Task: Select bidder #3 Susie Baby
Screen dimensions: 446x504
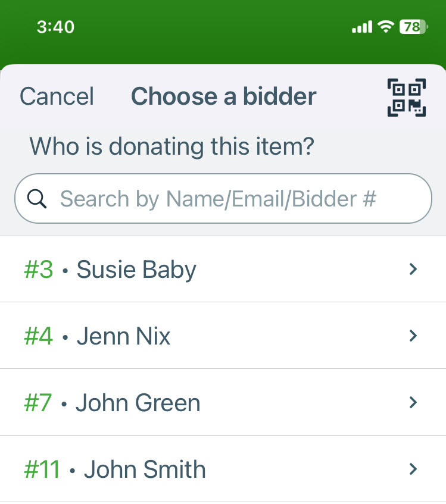Action: point(223,270)
